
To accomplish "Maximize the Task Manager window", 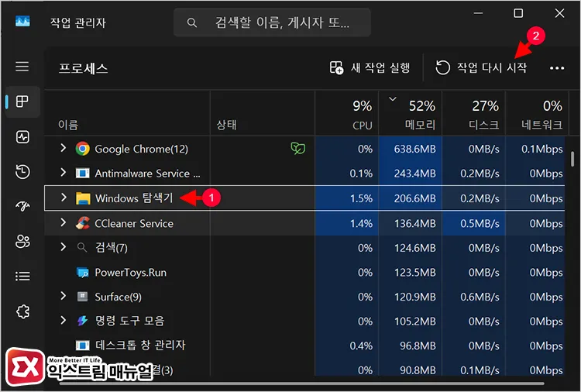I will pyautogui.click(x=518, y=13).
